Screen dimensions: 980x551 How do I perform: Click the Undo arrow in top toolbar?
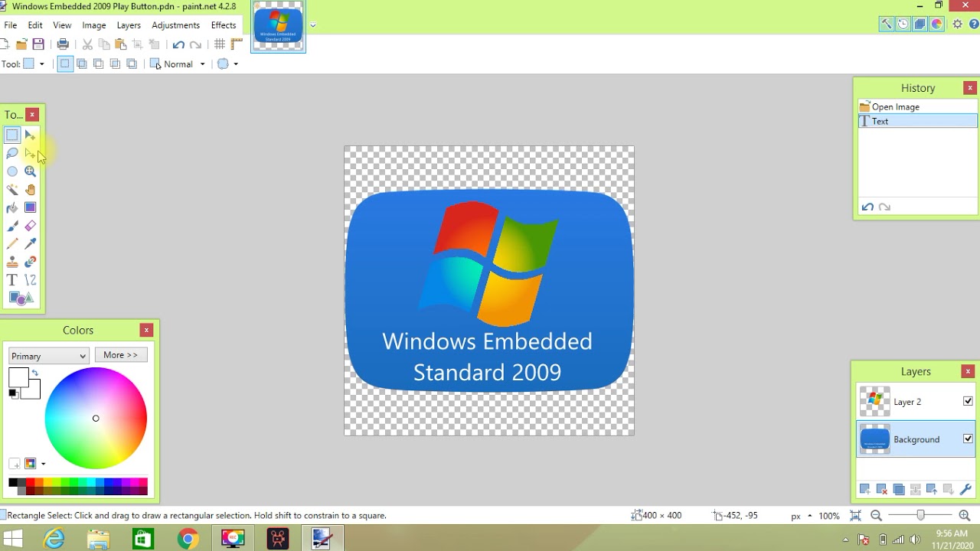click(178, 44)
